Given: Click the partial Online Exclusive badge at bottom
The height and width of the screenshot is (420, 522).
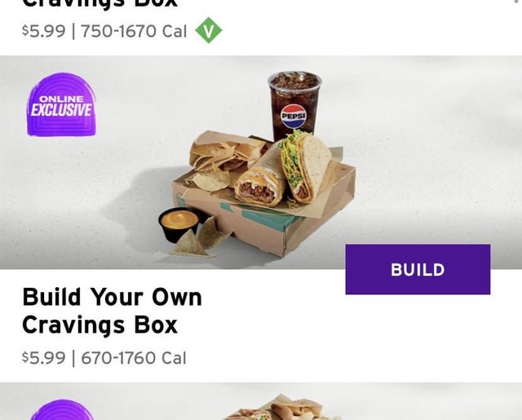Looking at the screenshot, I should [x=62, y=409].
